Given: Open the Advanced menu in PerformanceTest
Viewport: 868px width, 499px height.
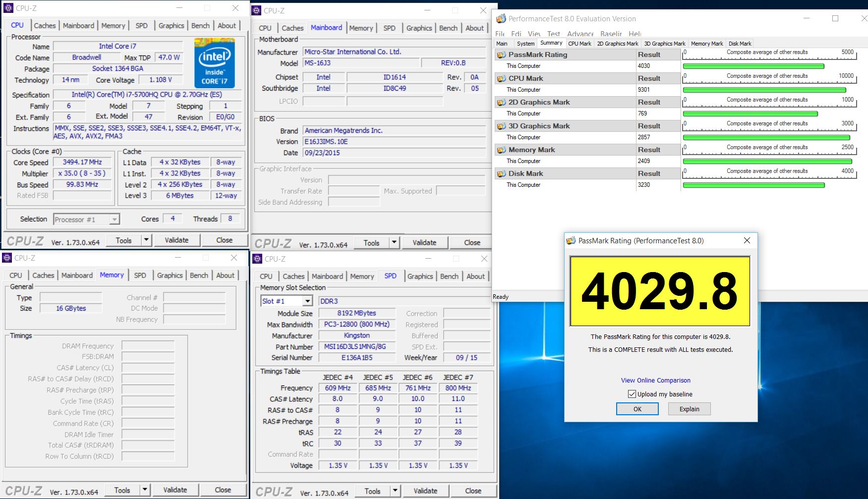Looking at the screenshot, I should (x=580, y=34).
